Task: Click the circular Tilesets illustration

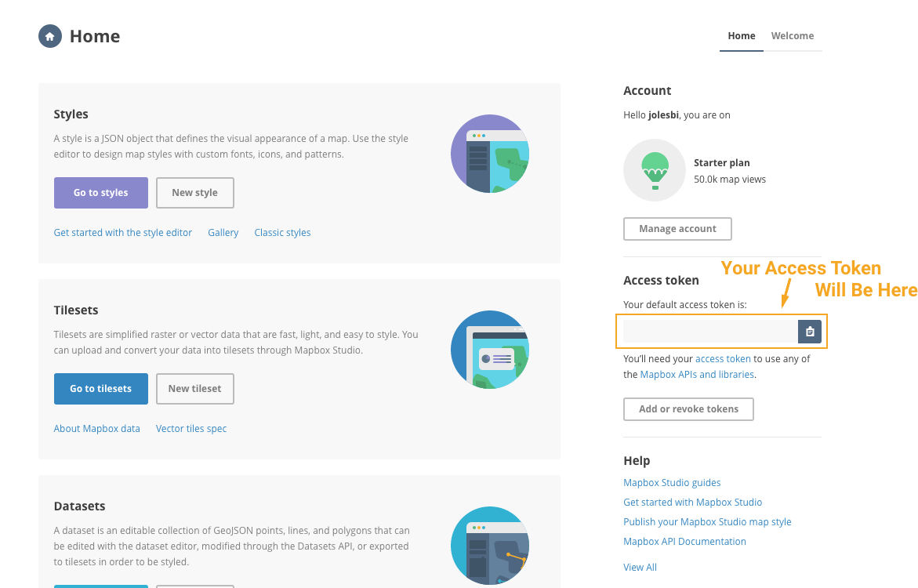Action: coord(489,350)
